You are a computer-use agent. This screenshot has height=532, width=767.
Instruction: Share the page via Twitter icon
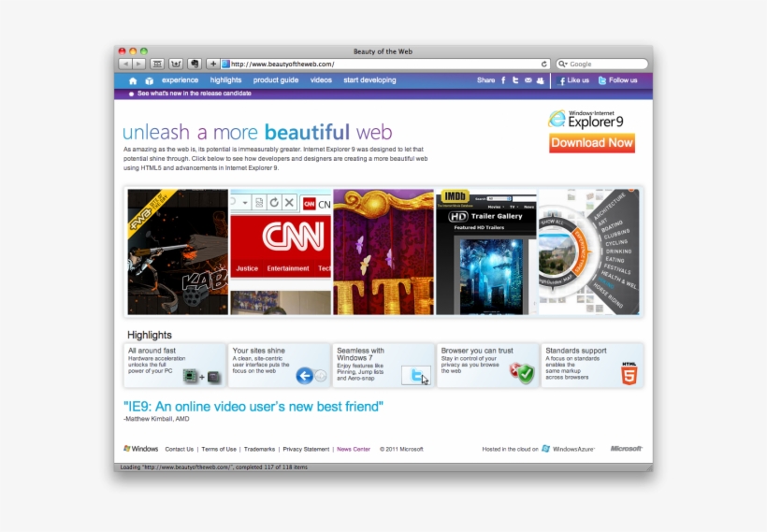pos(515,80)
